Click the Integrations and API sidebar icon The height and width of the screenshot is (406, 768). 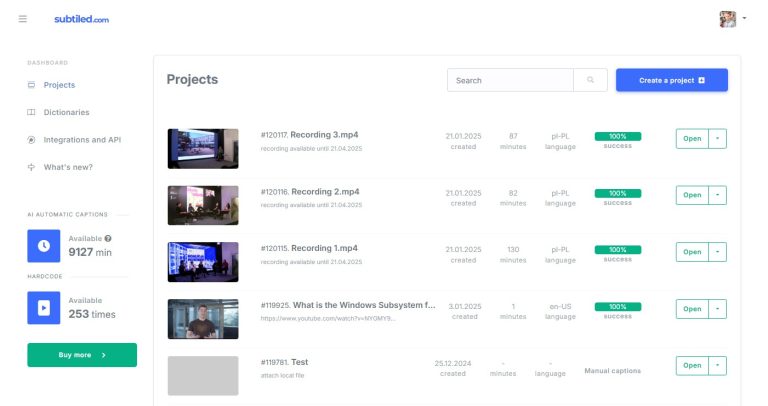32,140
